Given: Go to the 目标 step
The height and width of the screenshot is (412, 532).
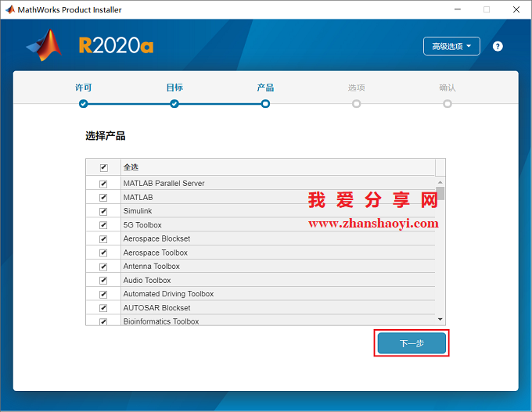Looking at the screenshot, I should 174,88.
